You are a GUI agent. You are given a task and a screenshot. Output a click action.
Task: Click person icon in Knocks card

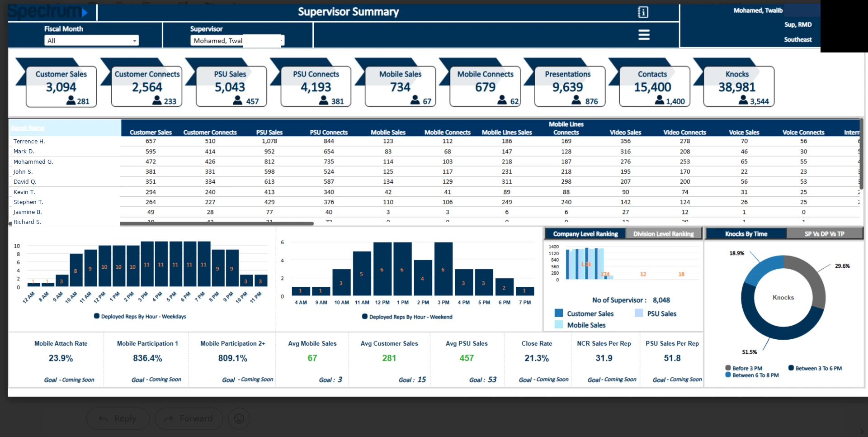click(744, 100)
